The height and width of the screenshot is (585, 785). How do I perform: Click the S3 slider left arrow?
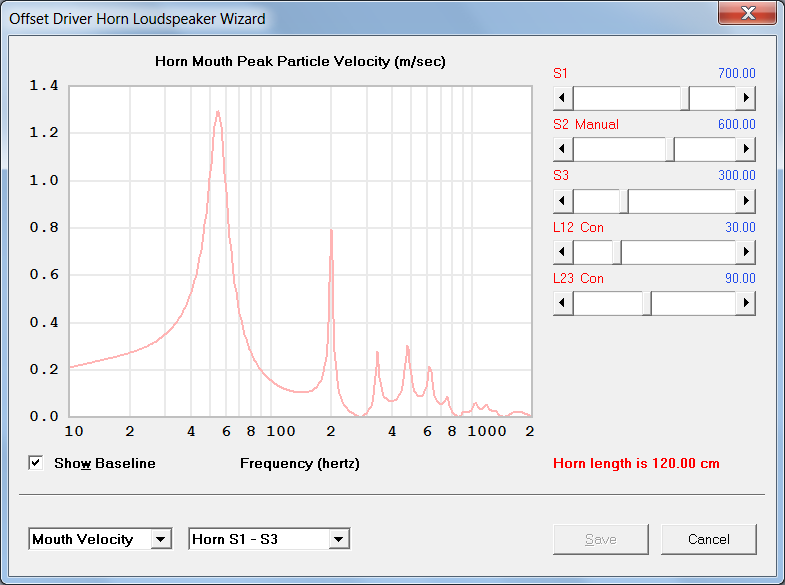point(563,201)
